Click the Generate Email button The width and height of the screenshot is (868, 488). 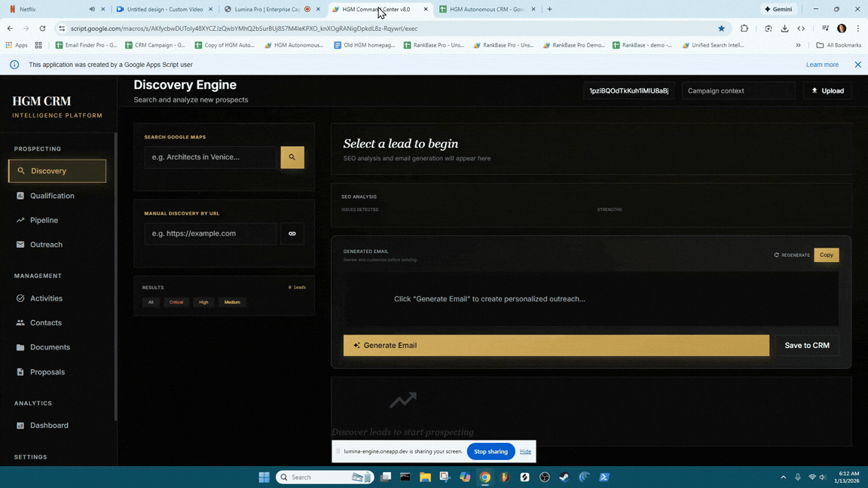point(555,345)
